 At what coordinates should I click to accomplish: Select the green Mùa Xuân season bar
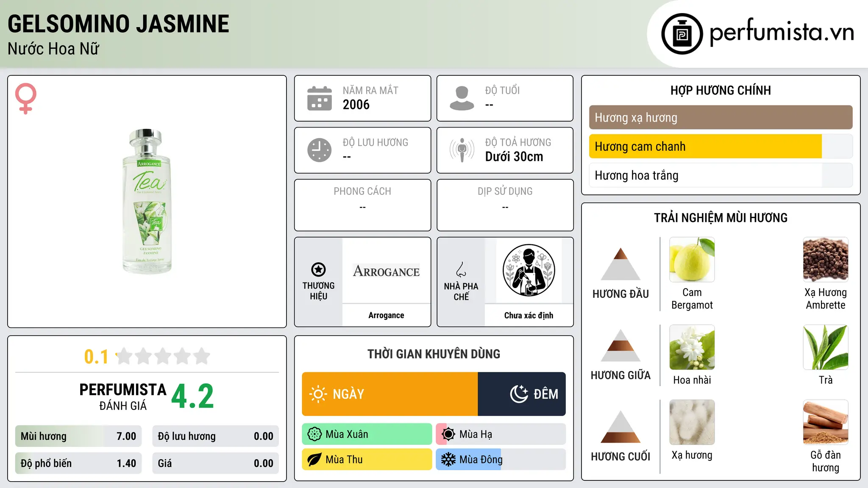pos(367,434)
